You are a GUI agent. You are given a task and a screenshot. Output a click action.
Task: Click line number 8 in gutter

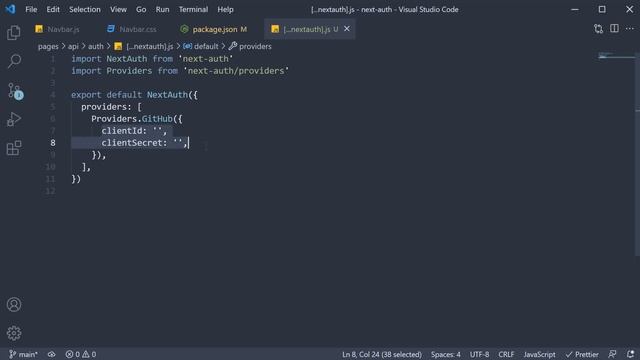tap(53, 143)
